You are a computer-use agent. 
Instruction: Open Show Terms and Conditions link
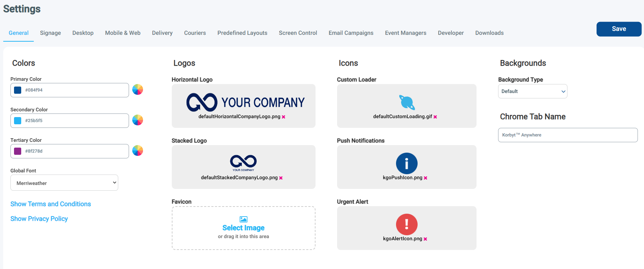pos(51,204)
